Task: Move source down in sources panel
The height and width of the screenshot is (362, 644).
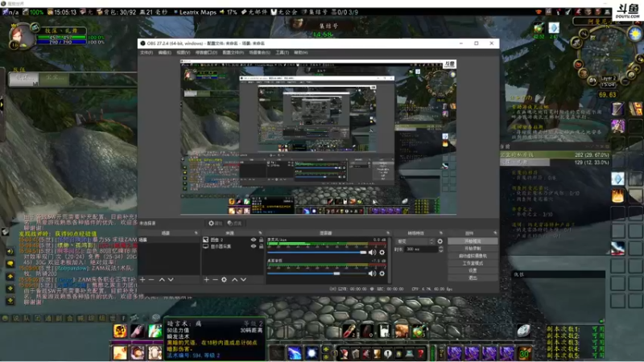Action: pyautogui.click(x=244, y=279)
